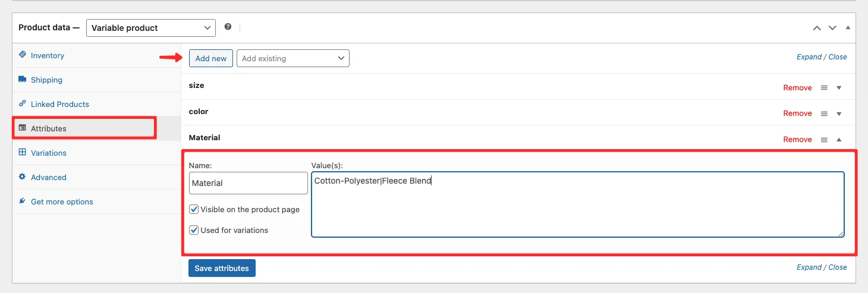Image resolution: width=868 pixels, height=293 pixels.
Task: Click the size row drag handle icon
Action: point(824,87)
